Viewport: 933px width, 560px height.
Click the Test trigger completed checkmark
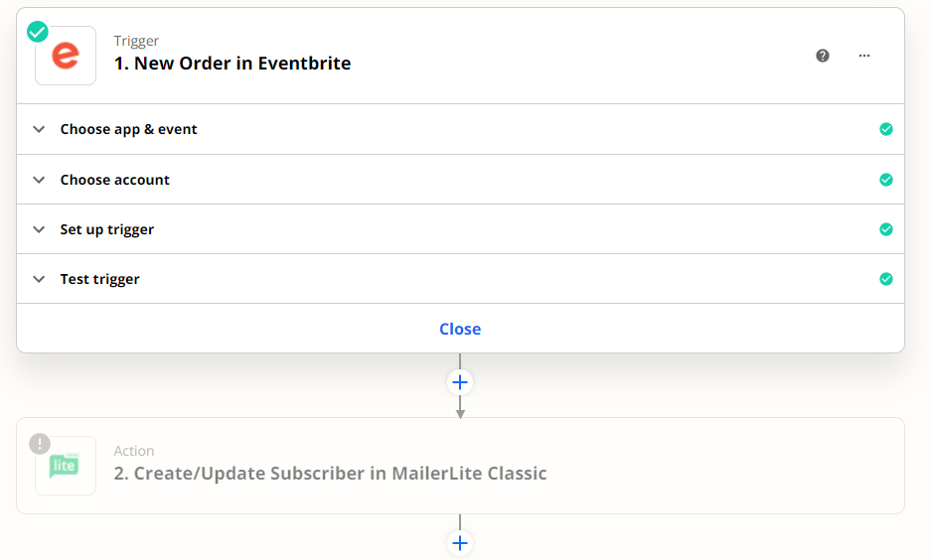click(x=886, y=279)
